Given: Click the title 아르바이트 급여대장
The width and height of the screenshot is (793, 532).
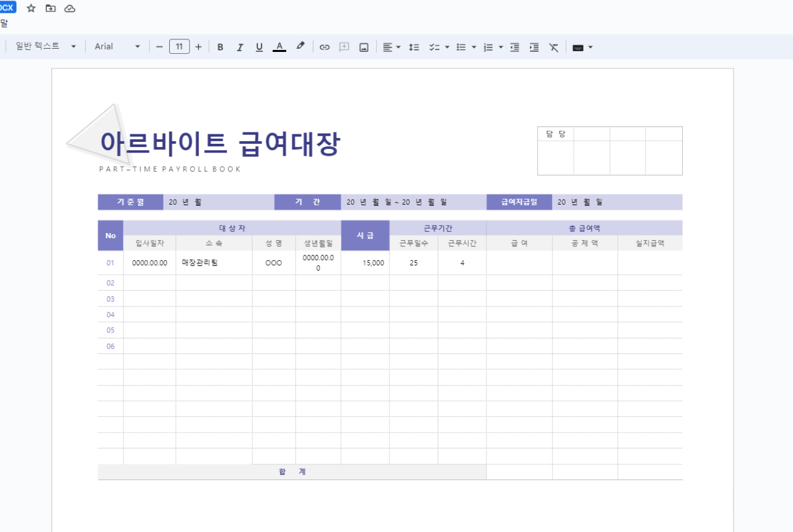Looking at the screenshot, I should [220, 144].
